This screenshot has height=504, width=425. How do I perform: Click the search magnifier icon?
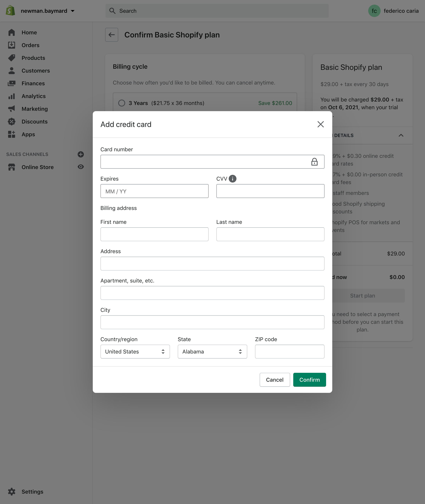click(x=112, y=11)
